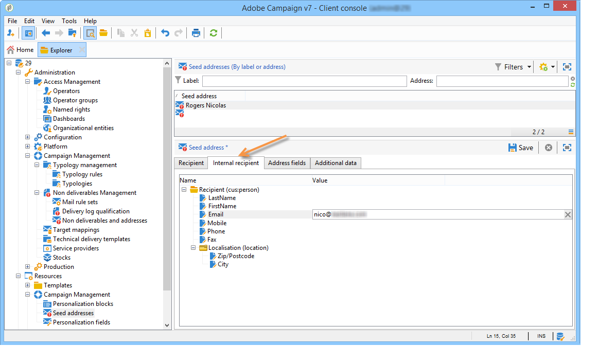Open the gear actions dropdown arrow
This screenshot has width=598, height=364.
553,67
